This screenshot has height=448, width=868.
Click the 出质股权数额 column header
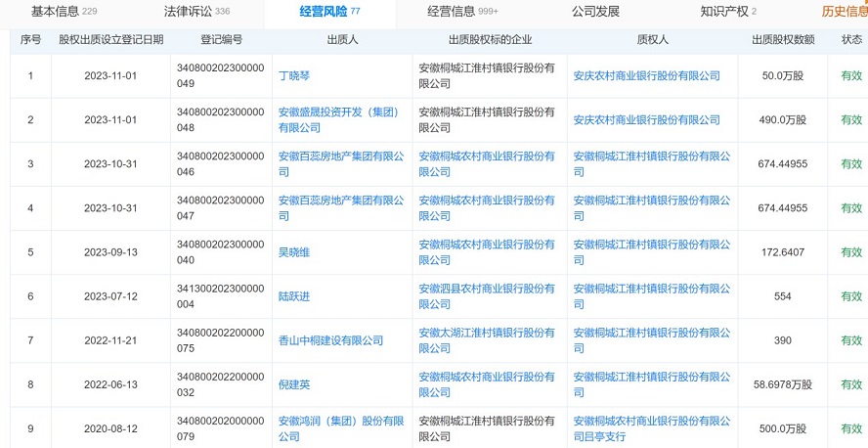(783, 40)
